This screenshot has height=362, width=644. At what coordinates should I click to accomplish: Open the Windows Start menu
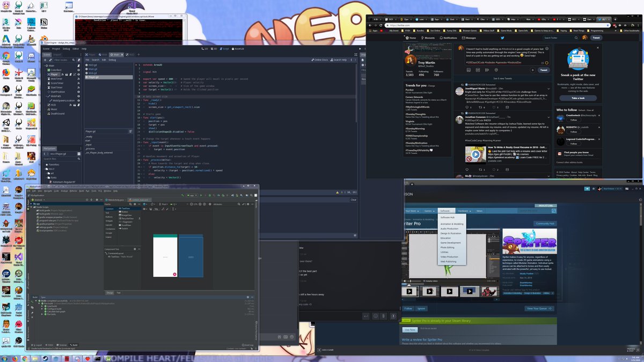pos(5,358)
